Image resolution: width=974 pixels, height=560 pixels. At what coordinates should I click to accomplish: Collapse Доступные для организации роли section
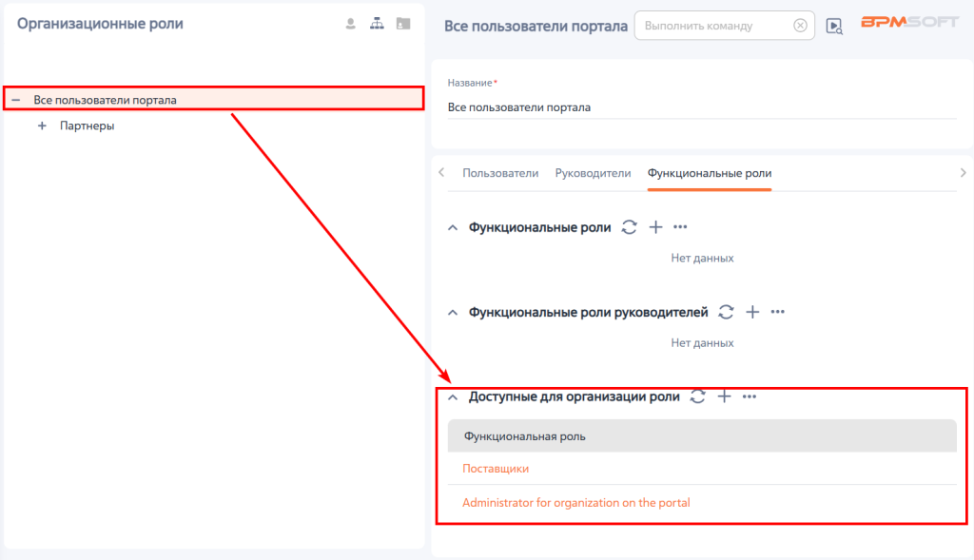pyautogui.click(x=452, y=397)
